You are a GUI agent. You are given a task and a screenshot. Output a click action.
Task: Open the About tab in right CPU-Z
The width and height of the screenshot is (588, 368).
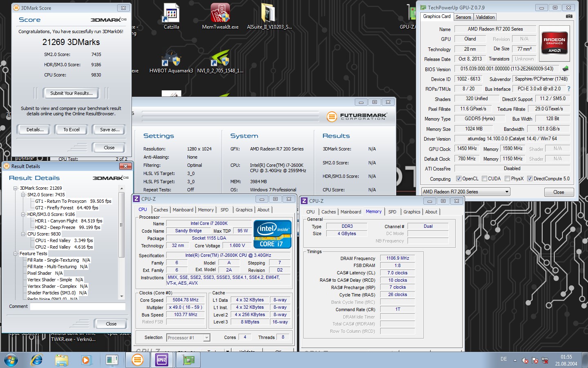point(431,212)
